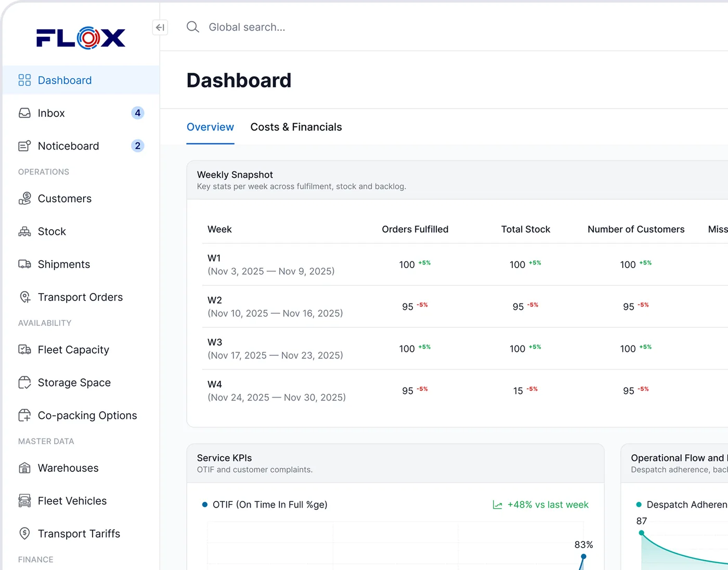Click the Dashboard grid icon
This screenshot has width=728, height=570.
click(x=24, y=80)
